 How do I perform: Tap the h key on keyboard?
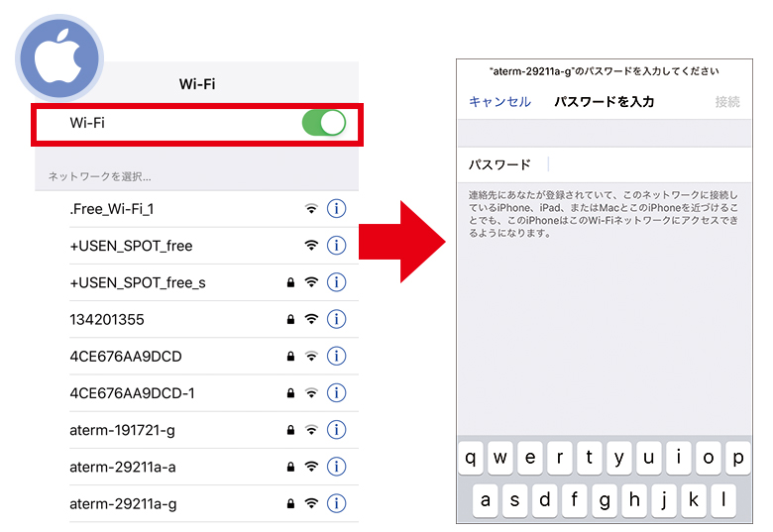click(634, 500)
